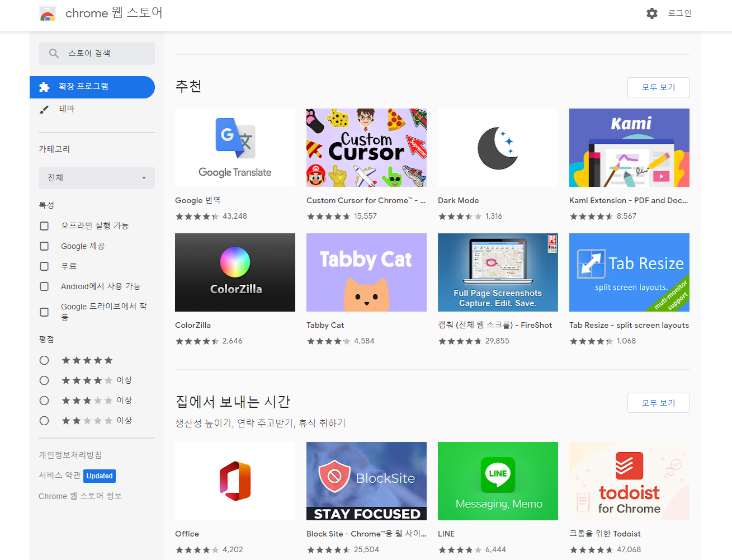
Task: Click the Chrome Web Store logo icon
Action: (x=48, y=13)
